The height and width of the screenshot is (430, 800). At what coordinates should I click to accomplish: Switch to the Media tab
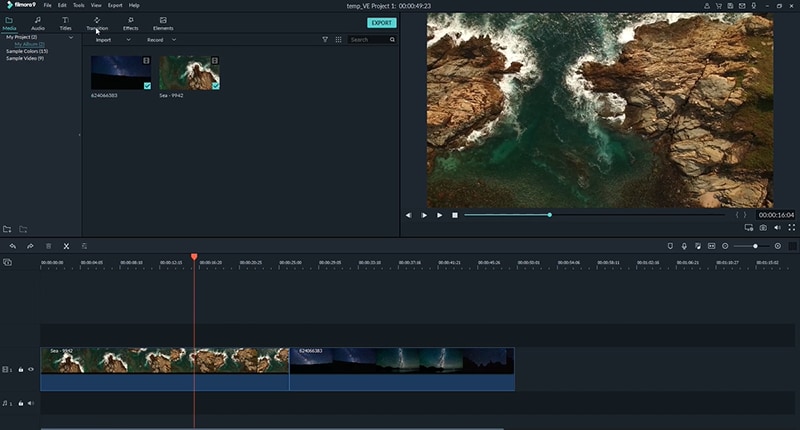(x=9, y=24)
